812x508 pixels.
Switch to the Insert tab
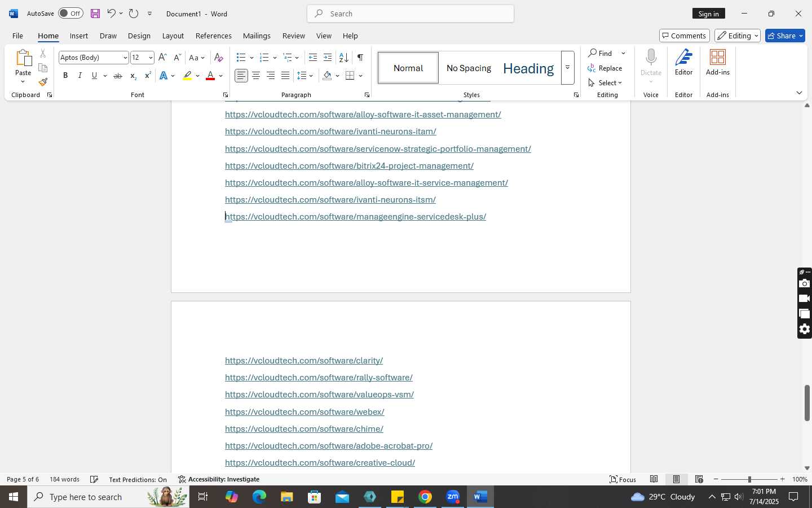79,36
